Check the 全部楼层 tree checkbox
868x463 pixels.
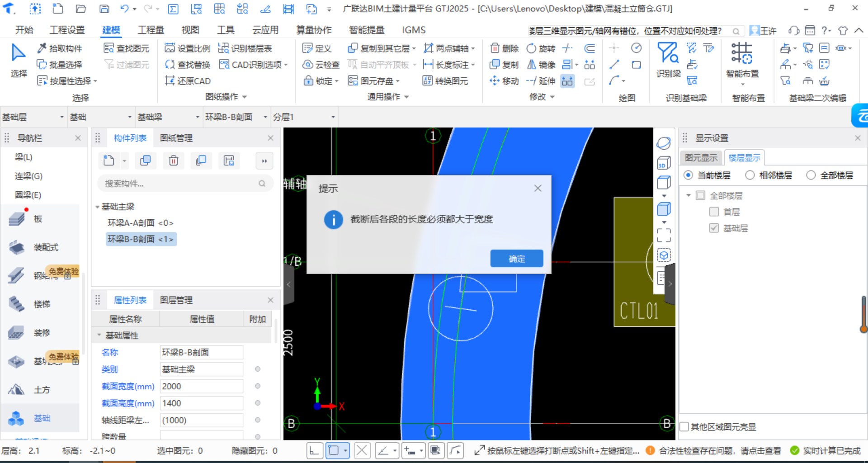pos(701,195)
